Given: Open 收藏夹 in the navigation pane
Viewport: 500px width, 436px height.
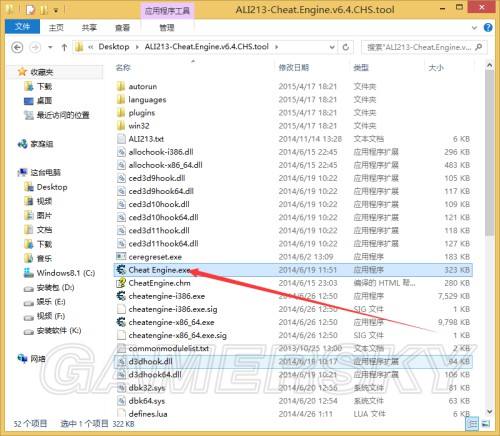Looking at the screenshot, I should 42,72.
